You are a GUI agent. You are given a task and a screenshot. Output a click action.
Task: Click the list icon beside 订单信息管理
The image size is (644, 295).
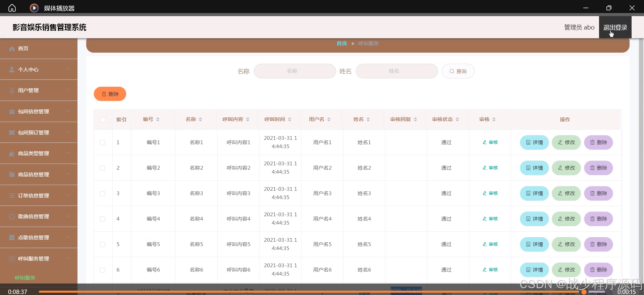click(x=12, y=195)
